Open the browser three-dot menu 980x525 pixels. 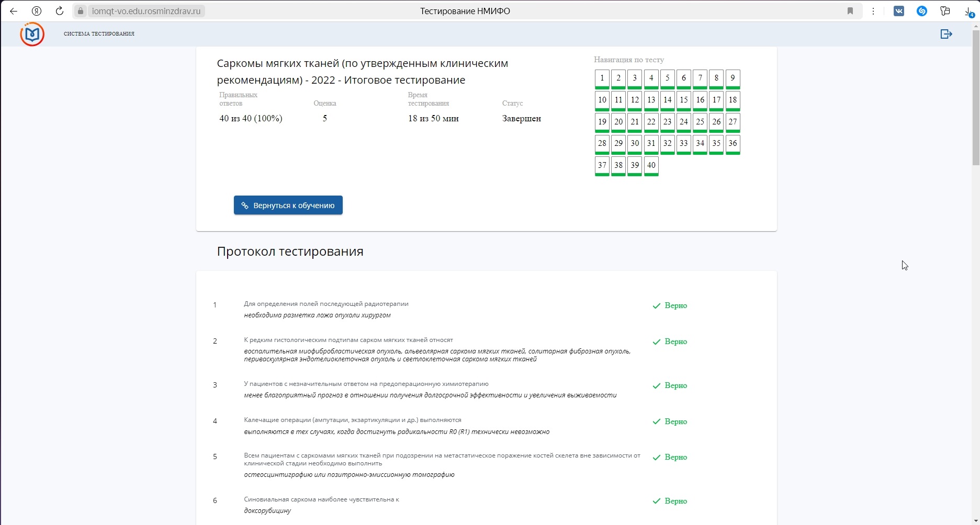(x=873, y=11)
